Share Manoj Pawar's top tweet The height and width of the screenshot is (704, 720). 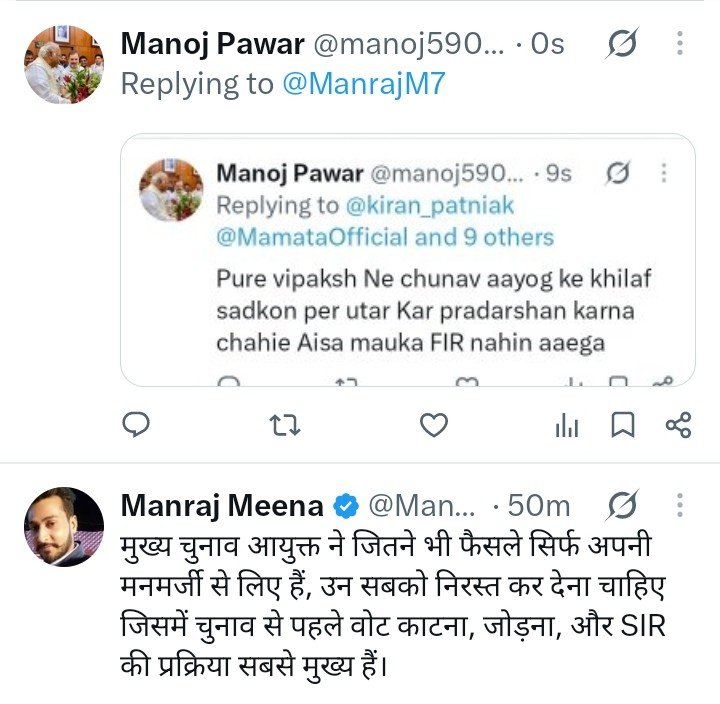pos(678,425)
